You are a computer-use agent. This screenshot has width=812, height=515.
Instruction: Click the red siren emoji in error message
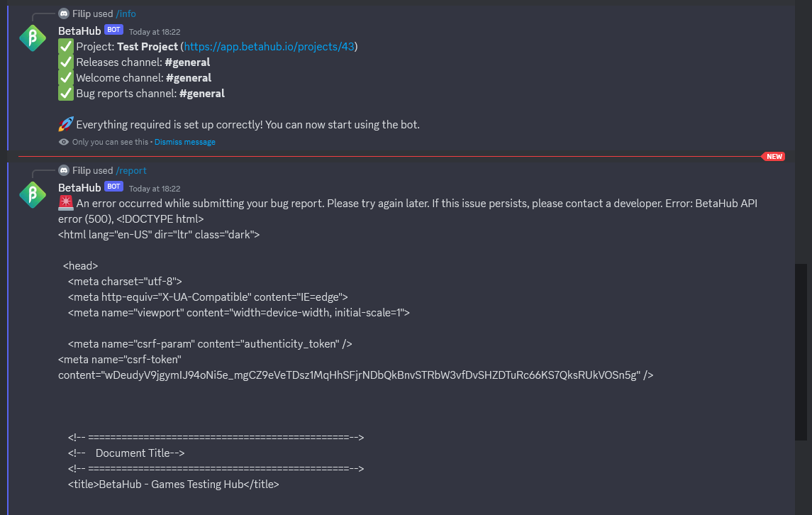point(66,203)
